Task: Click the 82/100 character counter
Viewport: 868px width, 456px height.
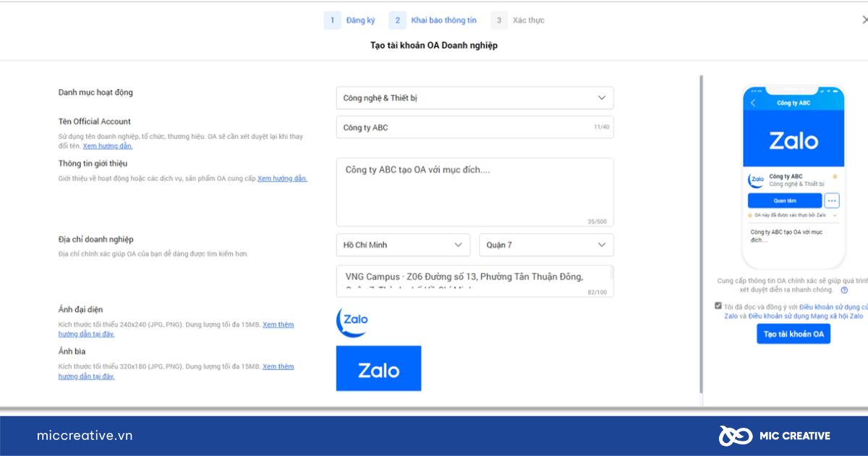Action: point(597,292)
